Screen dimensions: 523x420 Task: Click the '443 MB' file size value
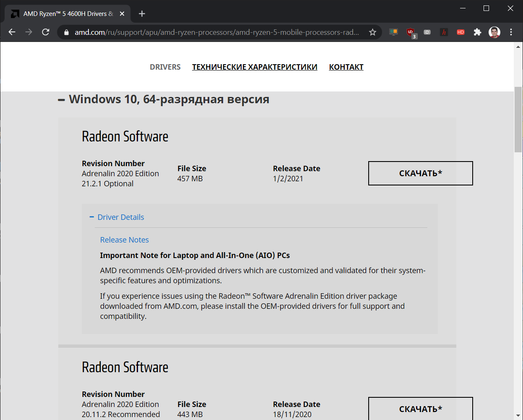coord(190,415)
